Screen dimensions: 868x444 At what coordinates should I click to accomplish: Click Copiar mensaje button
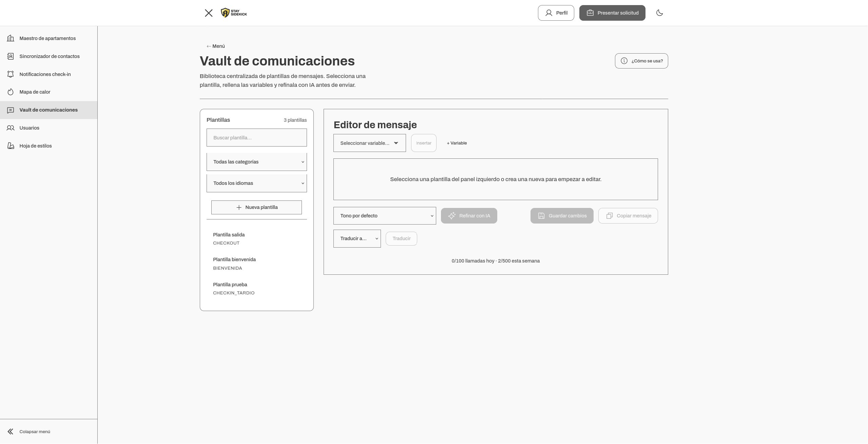pos(628,216)
